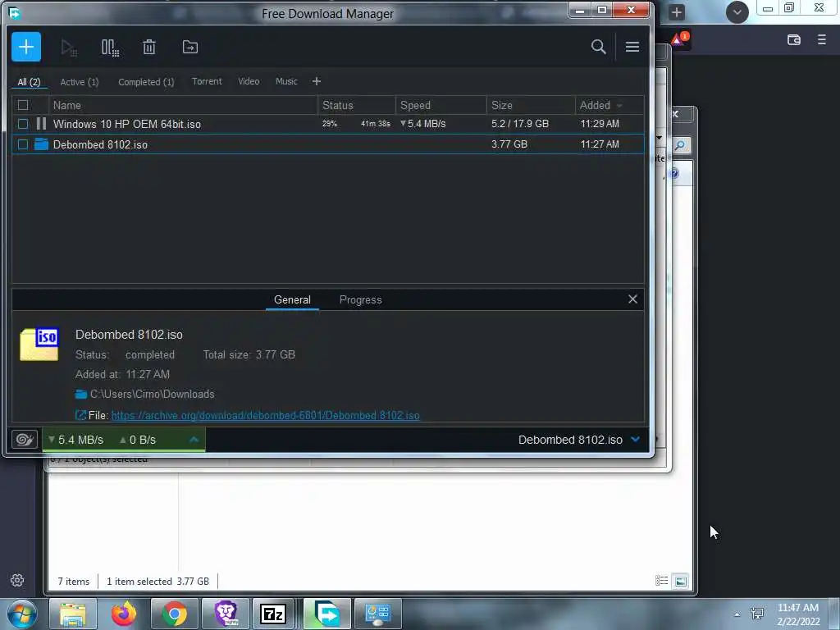Select the Music filter tab

(286, 81)
